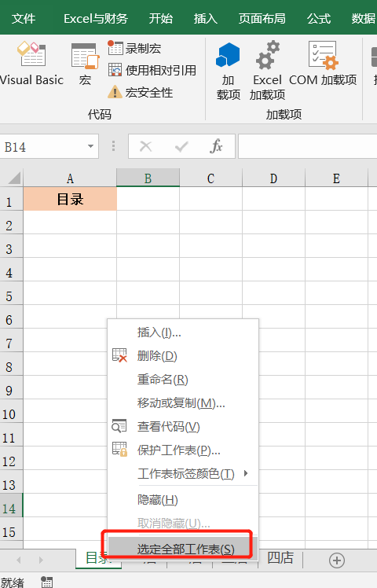
Task: Switch to 数据 ribbon tab
Action: coord(363,18)
